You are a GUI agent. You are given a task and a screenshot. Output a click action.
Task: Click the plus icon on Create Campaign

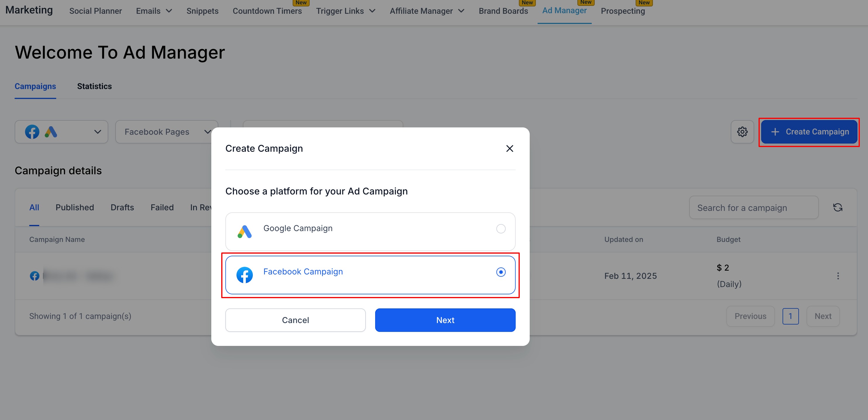point(775,132)
